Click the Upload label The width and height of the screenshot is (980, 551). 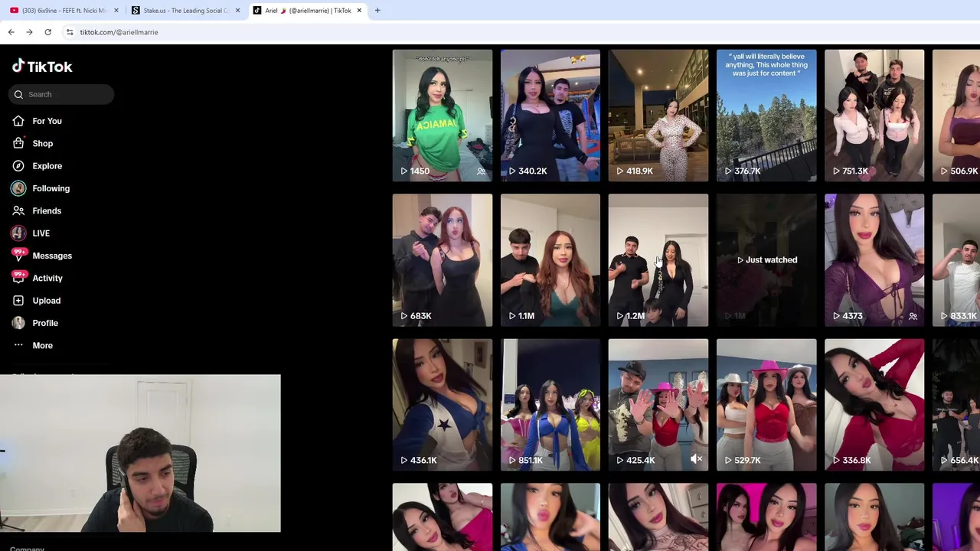47,301
